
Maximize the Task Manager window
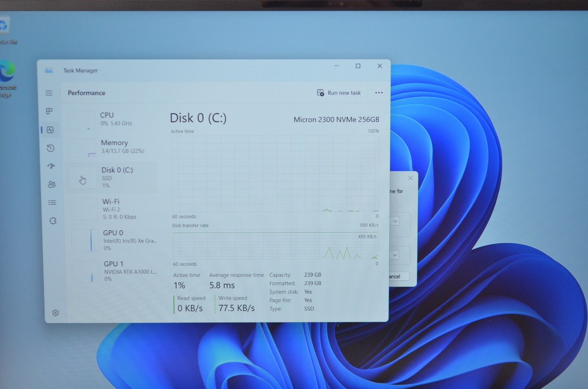pos(358,66)
